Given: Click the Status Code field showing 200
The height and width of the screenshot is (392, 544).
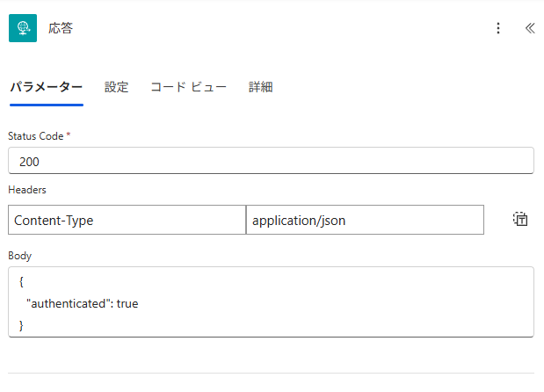Looking at the screenshot, I should (x=271, y=161).
